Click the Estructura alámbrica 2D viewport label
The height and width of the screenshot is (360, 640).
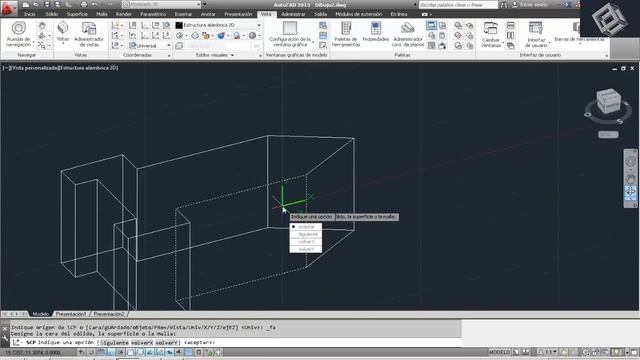89,68
